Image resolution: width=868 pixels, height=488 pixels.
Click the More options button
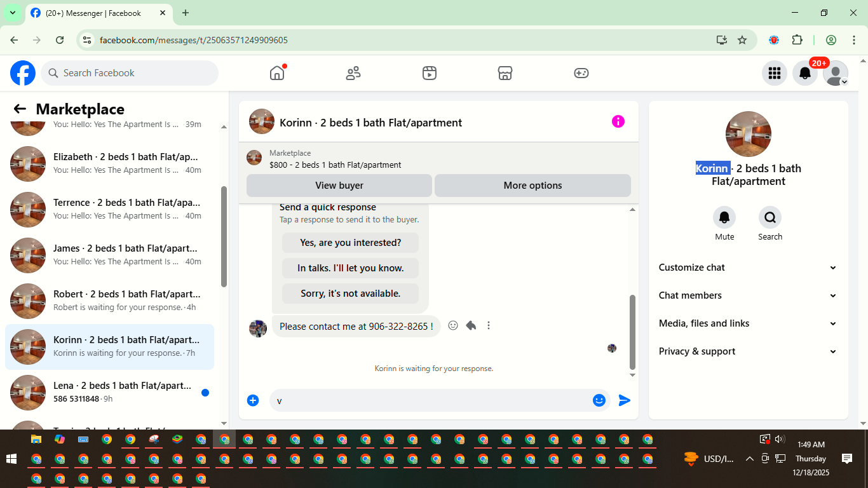click(x=532, y=186)
